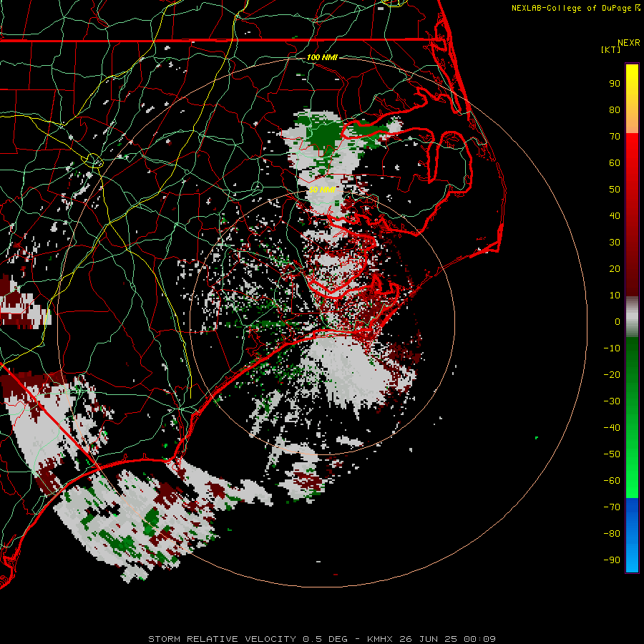The width and height of the screenshot is (644, 644).
Task: Click the 20 value on velocity scale
Action: tap(615, 268)
